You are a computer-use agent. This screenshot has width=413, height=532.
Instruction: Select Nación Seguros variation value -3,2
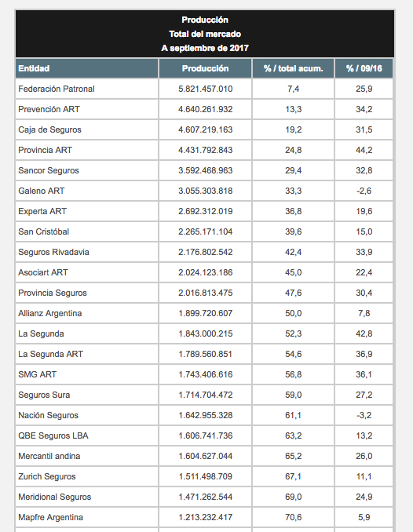[x=364, y=415]
